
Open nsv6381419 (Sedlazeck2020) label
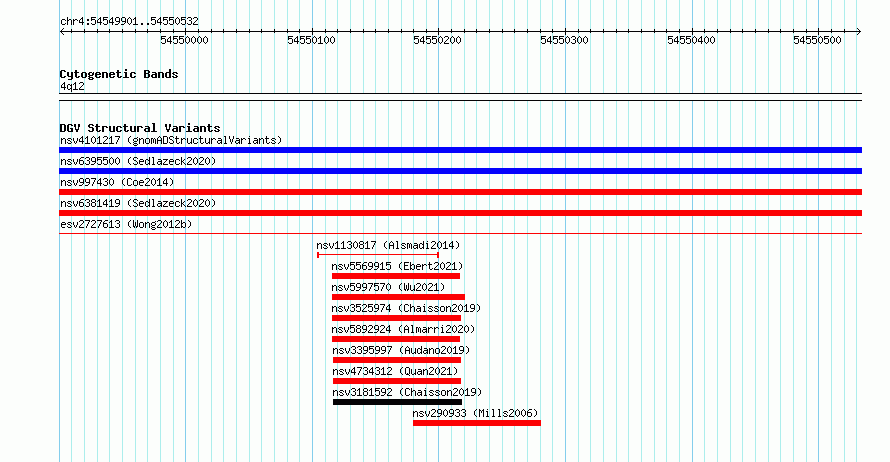[138, 203]
